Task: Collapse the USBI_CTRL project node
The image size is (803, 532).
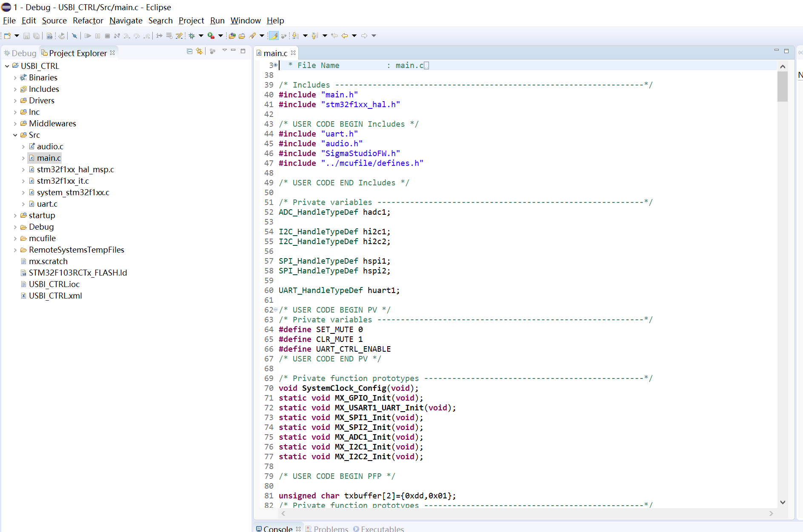Action: tap(7, 66)
